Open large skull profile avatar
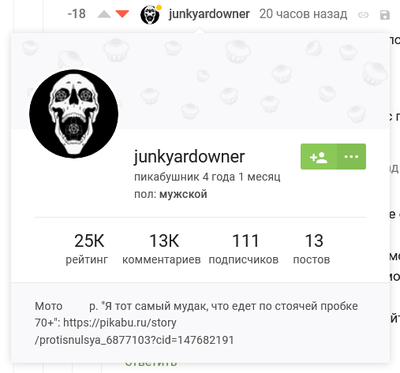Image resolution: width=400 pixels, height=373 pixels. pos(74,114)
